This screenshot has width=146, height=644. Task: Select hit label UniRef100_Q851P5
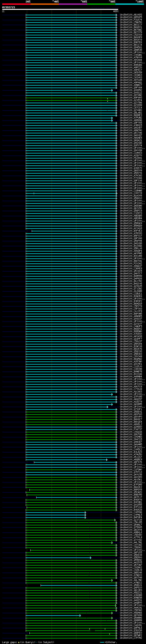[131, 17]
